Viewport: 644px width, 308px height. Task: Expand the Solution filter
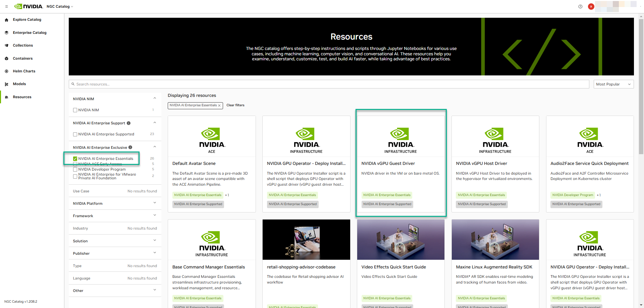[155, 240]
